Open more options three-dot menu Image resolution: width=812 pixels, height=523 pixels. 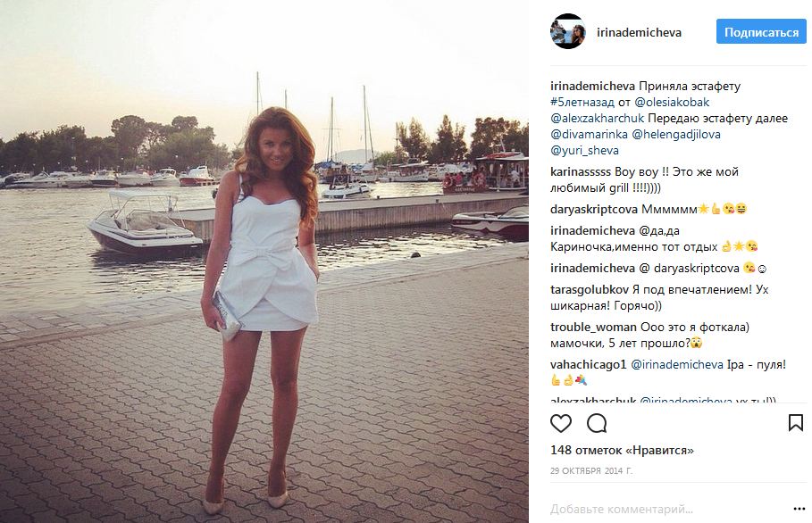799,510
